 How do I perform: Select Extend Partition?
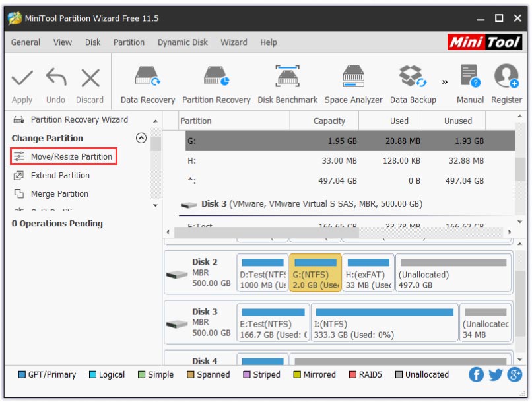60,176
